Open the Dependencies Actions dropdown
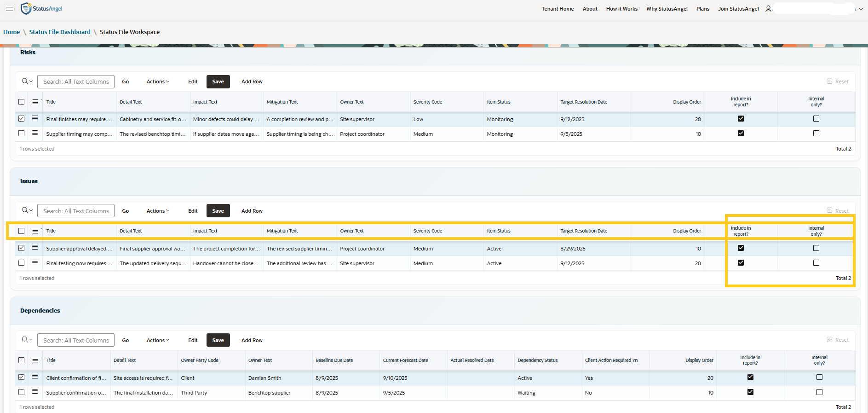This screenshot has width=868, height=413. point(158,340)
